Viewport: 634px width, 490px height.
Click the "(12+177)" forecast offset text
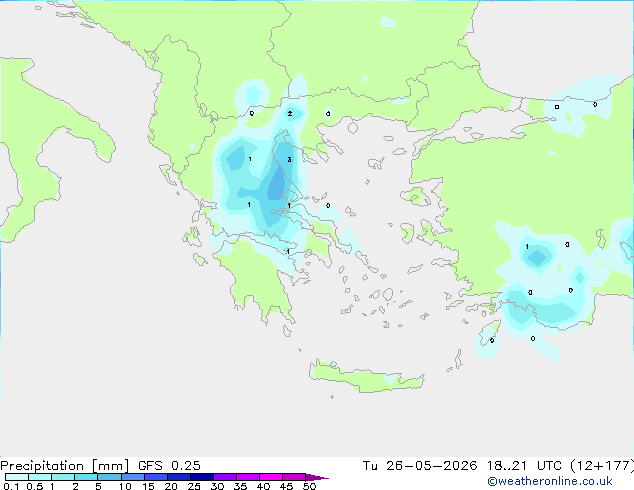602,466
